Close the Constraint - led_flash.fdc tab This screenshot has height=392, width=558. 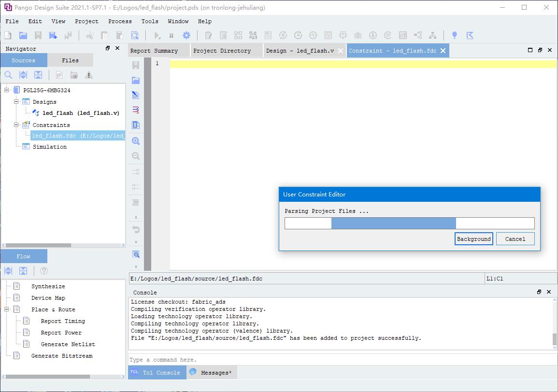443,51
